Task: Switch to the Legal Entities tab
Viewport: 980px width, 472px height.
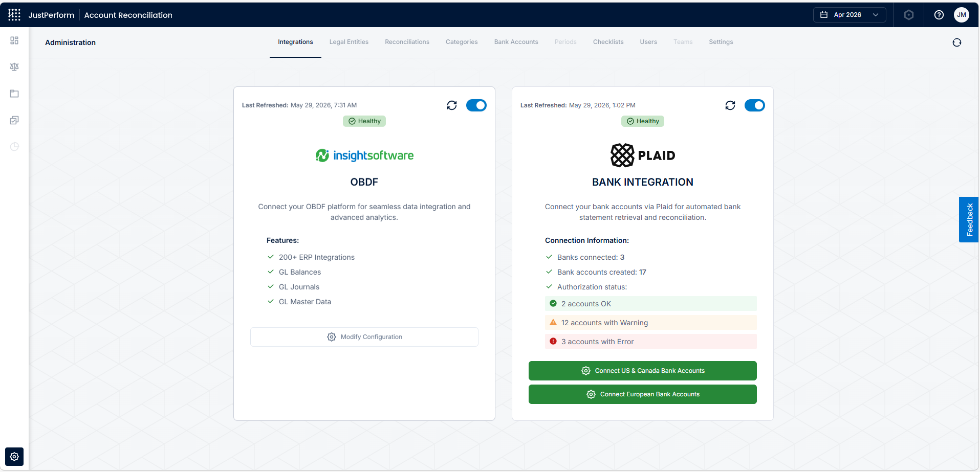Action: 349,42
